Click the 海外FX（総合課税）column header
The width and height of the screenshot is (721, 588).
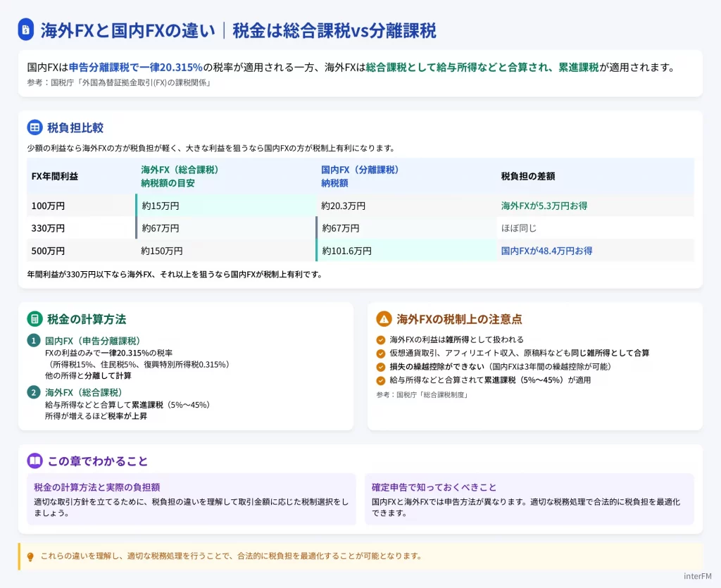[x=180, y=176]
